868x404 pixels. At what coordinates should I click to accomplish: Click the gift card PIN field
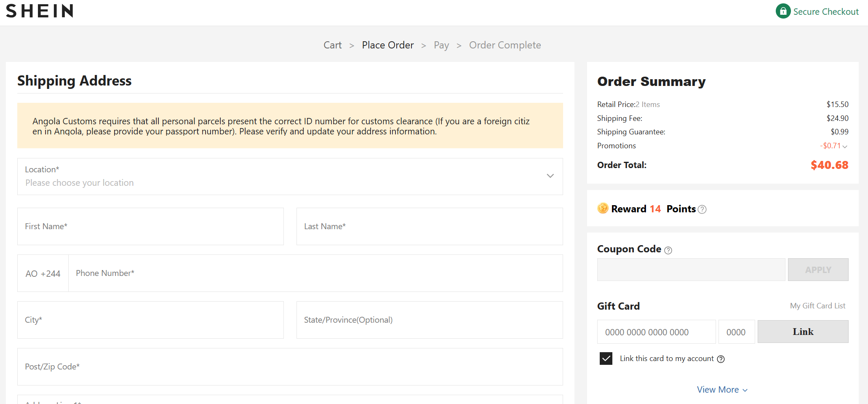pos(736,332)
